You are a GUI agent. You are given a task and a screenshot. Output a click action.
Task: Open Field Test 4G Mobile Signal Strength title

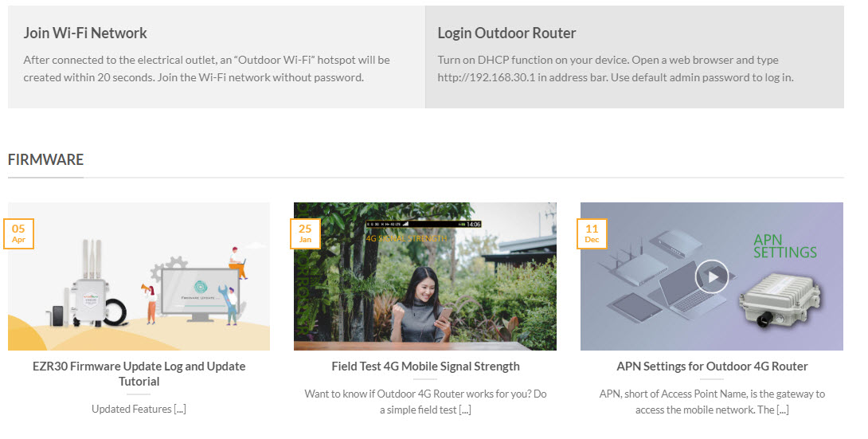point(425,366)
